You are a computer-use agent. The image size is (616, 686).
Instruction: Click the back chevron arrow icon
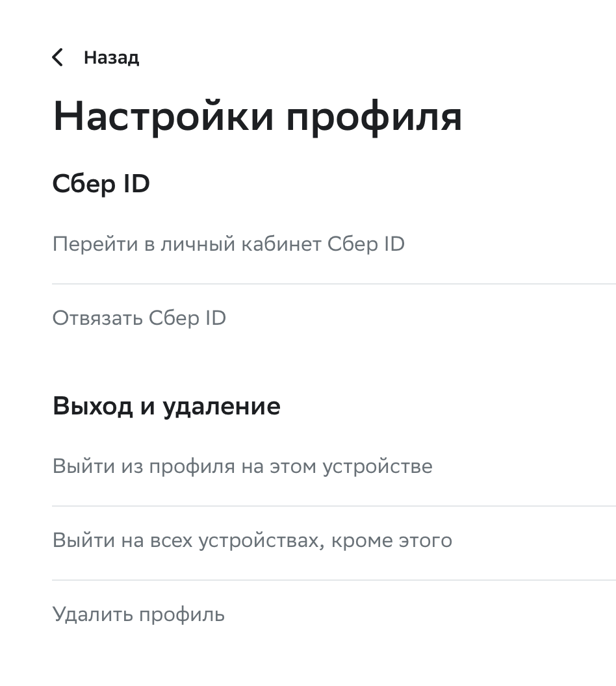pos(57,57)
